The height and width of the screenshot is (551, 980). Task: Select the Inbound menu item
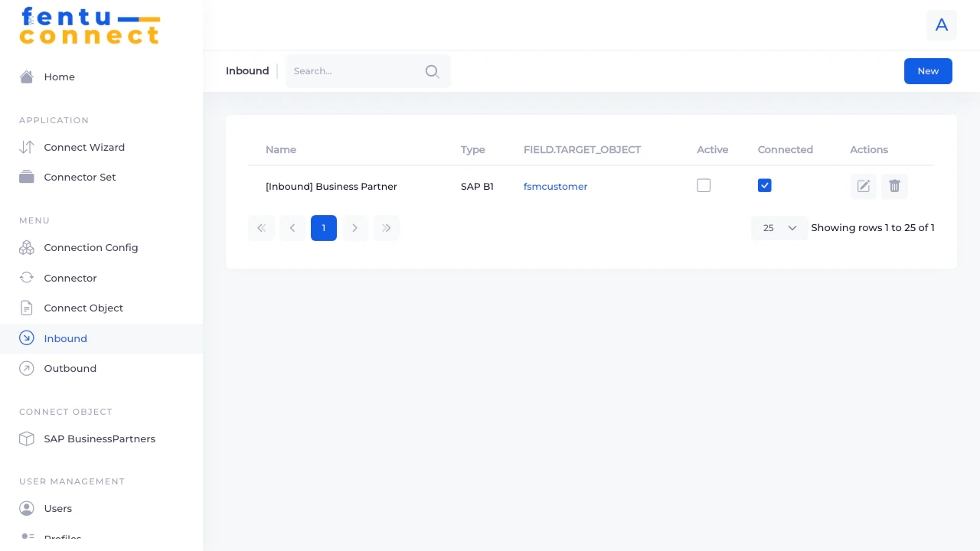[x=101, y=338]
